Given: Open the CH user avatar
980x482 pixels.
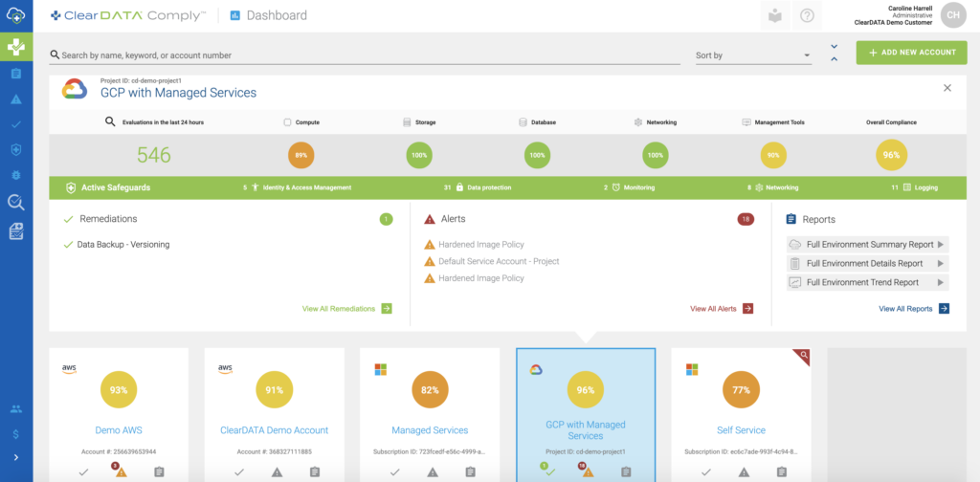Looking at the screenshot, I should pyautogui.click(x=953, y=15).
